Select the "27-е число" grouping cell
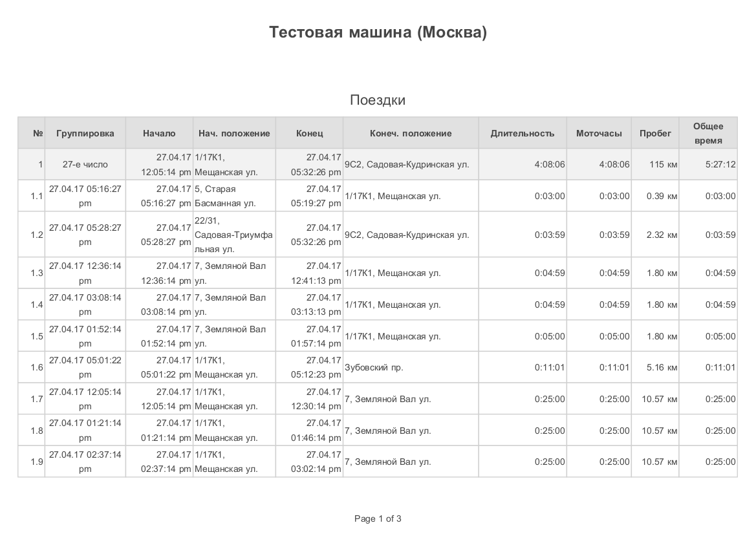This screenshot has height=534, width=756. point(85,165)
